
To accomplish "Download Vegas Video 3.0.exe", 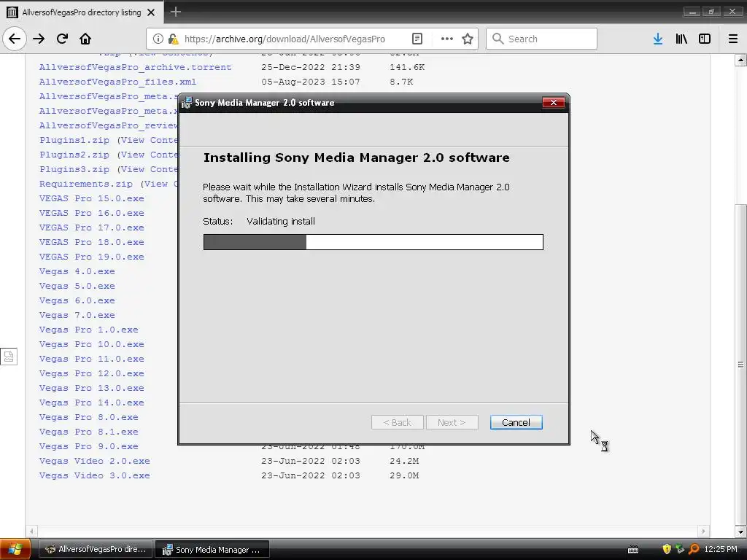I will pos(94,475).
